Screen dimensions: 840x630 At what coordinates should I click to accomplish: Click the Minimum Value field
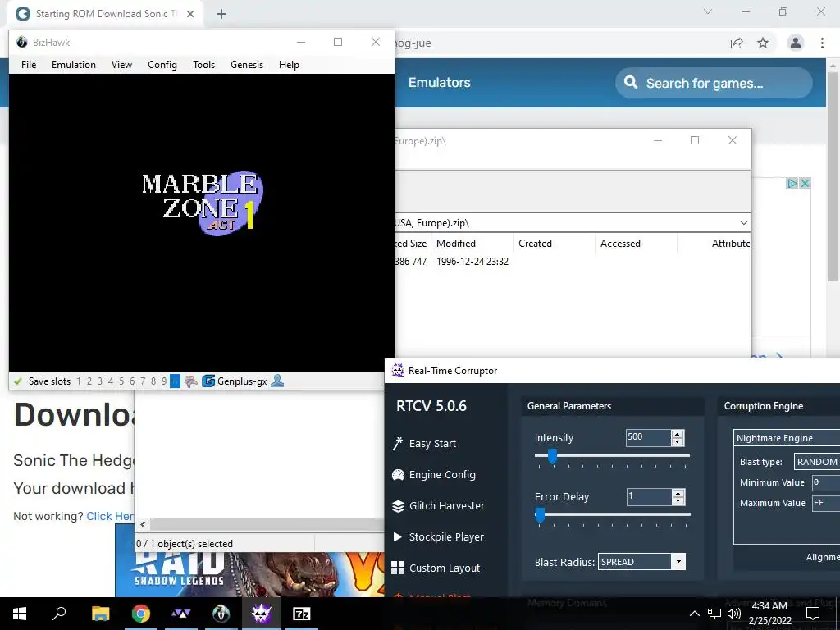tap(826, 482)
